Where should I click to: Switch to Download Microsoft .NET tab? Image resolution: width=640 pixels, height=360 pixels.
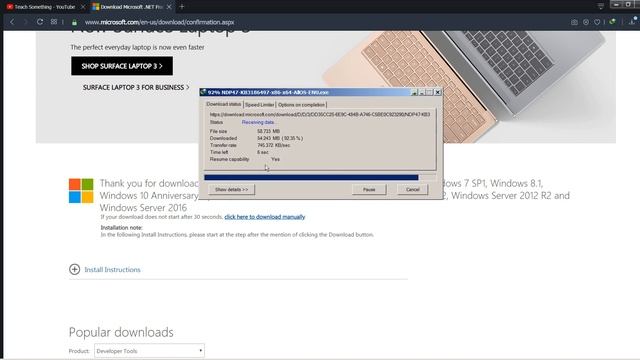point(131,7)
